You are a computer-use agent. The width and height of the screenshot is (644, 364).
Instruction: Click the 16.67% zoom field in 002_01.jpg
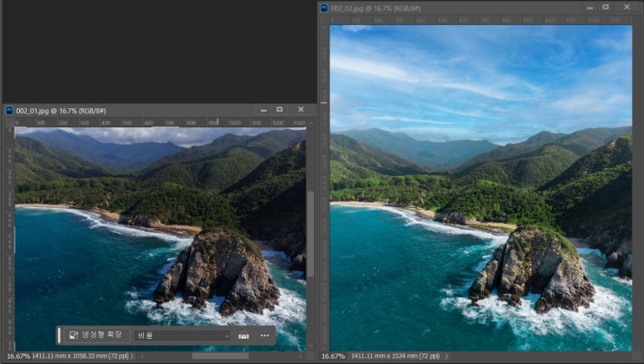(17, 356)
